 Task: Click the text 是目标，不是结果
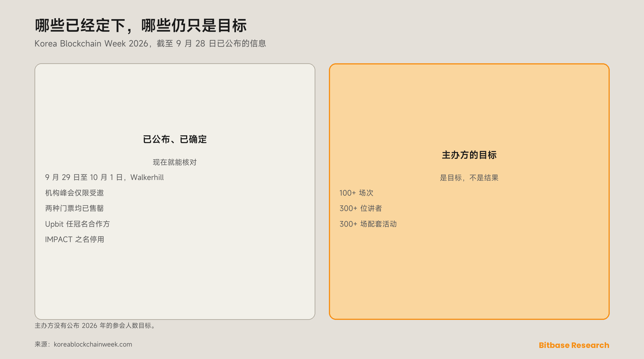(469, 178)
